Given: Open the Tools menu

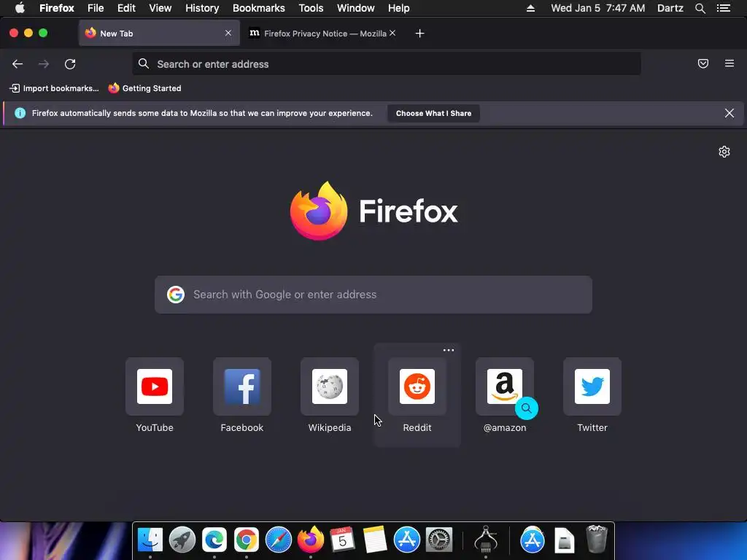Looking at the screenshot, I should pyautogui.click(x=311, y=8).
